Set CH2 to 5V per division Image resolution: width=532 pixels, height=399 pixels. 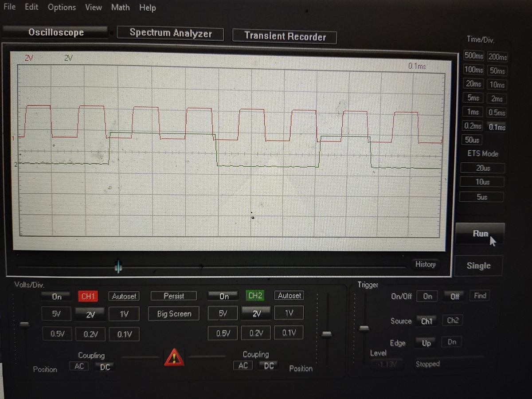pyautogui.click(x=223, y=313)
